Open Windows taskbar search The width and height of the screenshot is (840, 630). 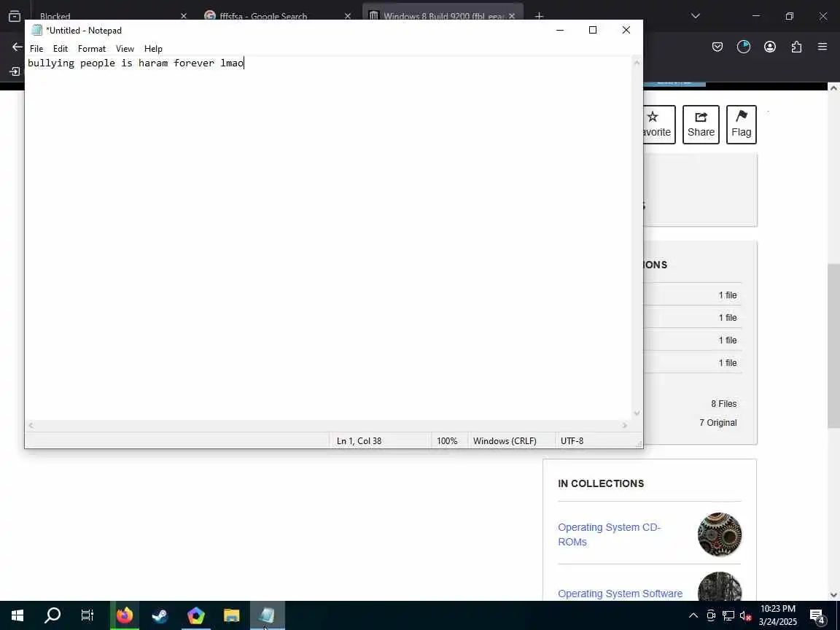(52, 615)
